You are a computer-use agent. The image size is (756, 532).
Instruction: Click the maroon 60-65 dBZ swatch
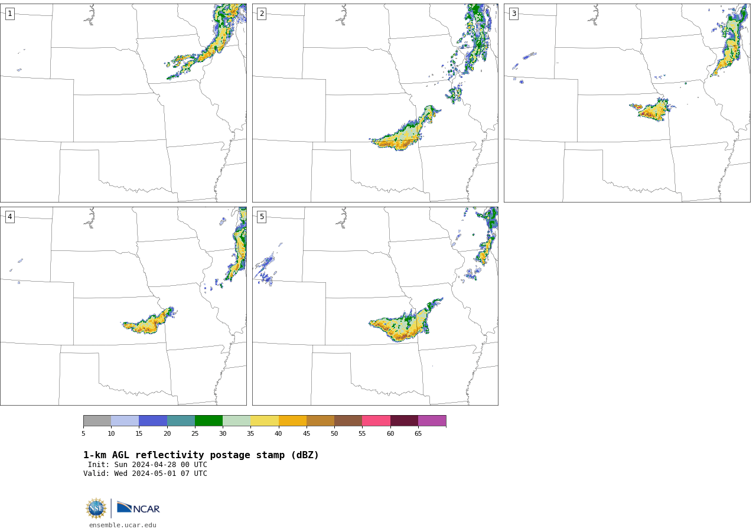404,421
